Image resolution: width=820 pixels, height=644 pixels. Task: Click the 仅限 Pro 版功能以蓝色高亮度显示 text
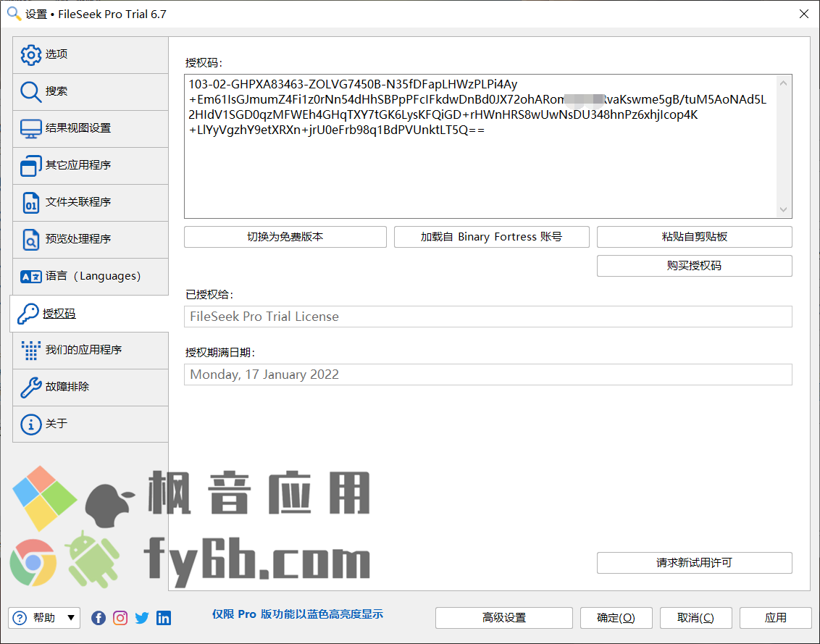pyautogui.click(x=298, y=614)
